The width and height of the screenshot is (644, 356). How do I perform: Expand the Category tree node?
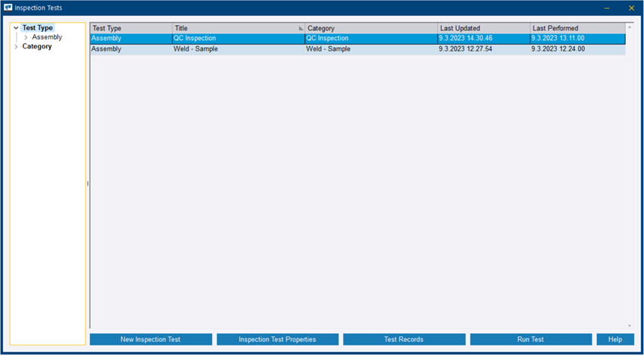pyautogui.click(x=16, y=47)
